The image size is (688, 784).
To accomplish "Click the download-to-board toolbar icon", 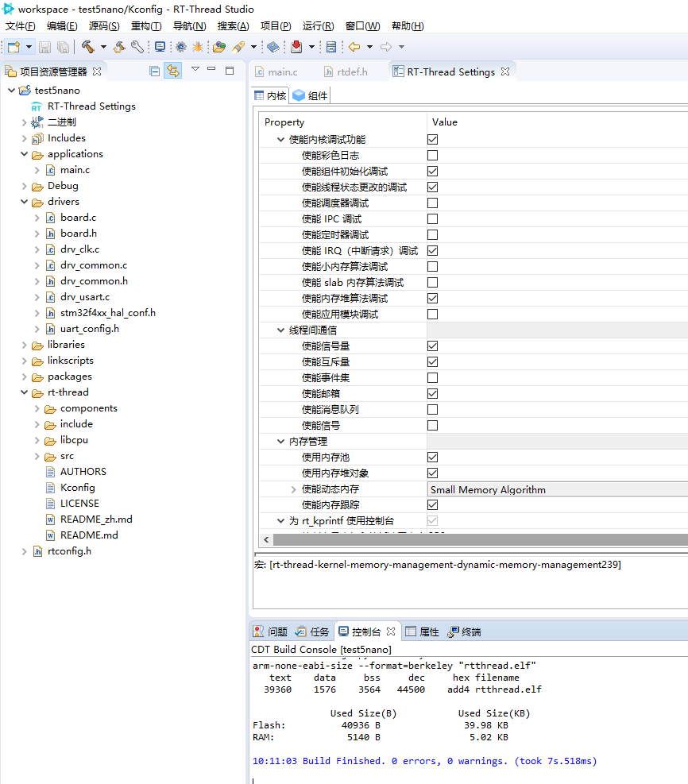I will point(296,47).
